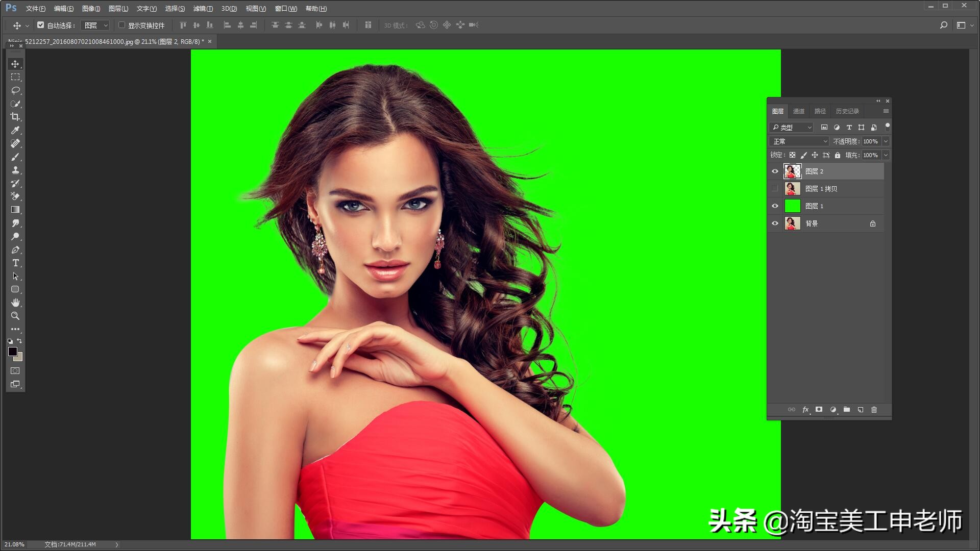Click the foreground color swatch
This screenshot has height=551, width=980.
coord(13,352)
